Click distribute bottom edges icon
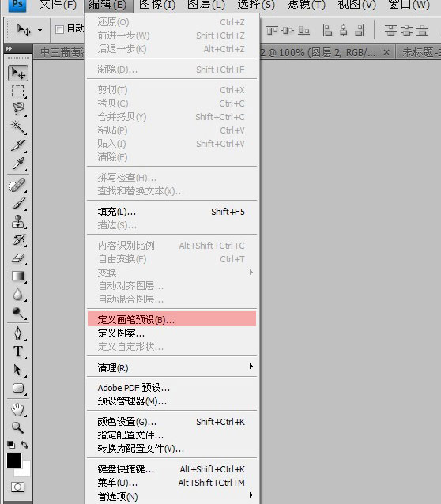441x504 pixels. coord(422,31)
